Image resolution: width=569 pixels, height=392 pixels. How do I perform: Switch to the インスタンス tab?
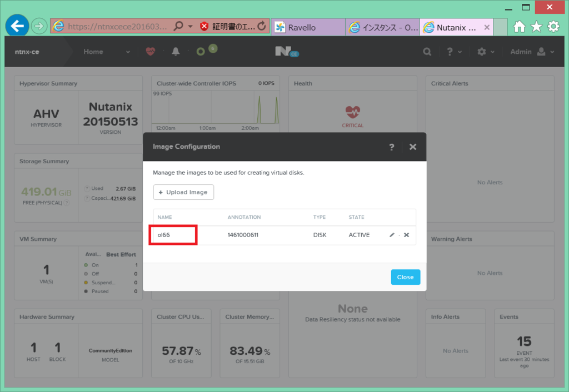pos(382,27)
